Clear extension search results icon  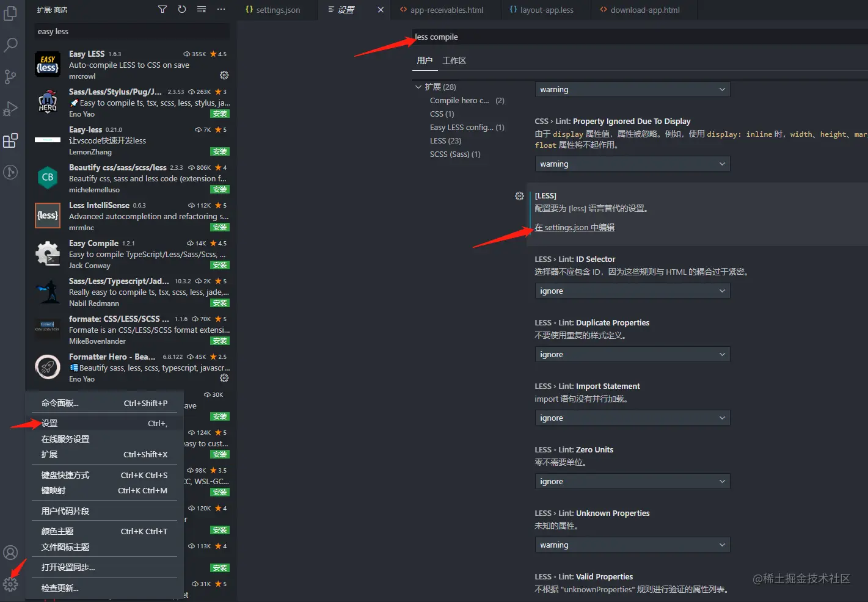[x=202, y=9]
